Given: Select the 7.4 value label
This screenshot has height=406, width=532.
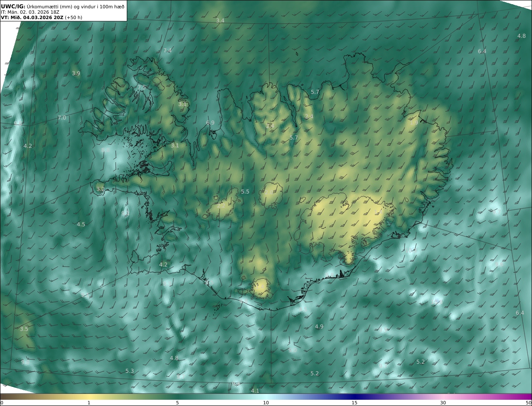Looking at the screenshot, I should [167, 51].
